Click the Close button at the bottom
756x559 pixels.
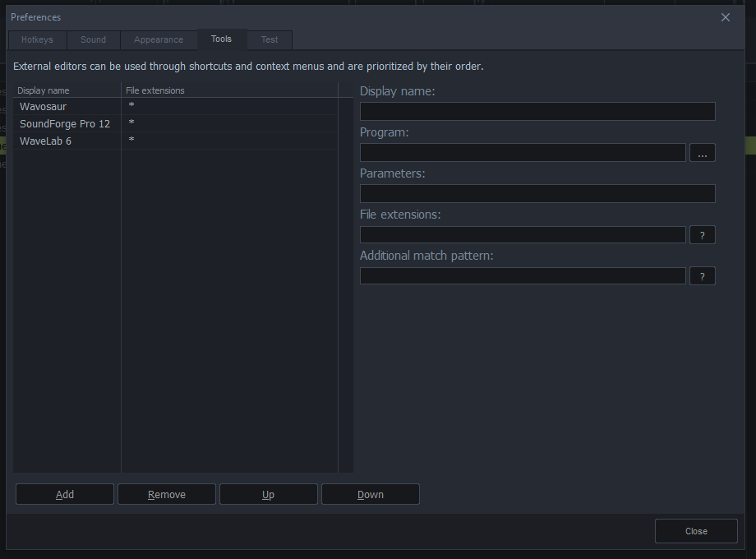click(696, 531)
